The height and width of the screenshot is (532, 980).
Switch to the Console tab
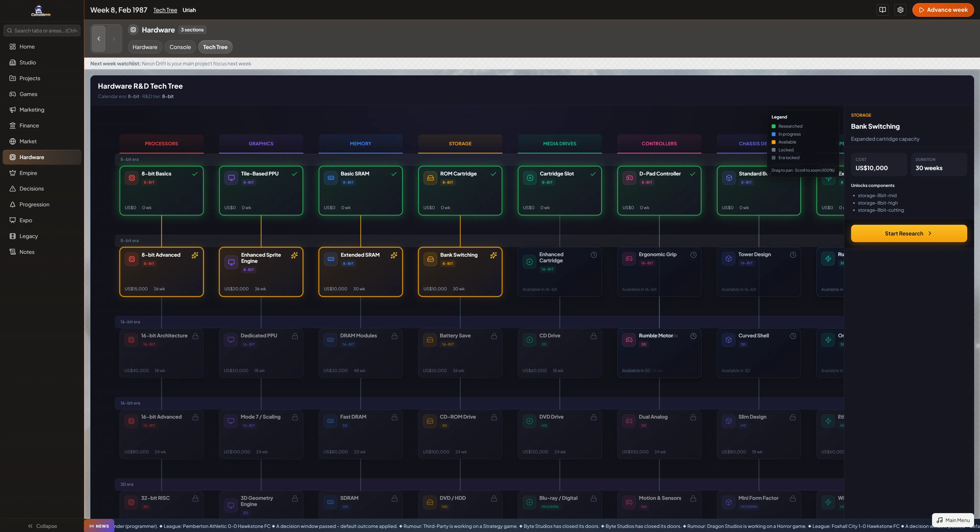180,47
